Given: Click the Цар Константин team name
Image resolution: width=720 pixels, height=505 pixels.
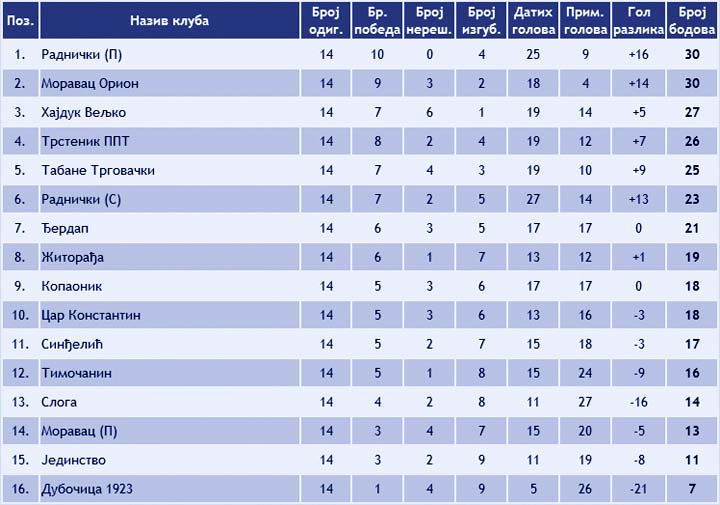Looking at the screenshot, I should pyautogui.click(x=91, y=315).
